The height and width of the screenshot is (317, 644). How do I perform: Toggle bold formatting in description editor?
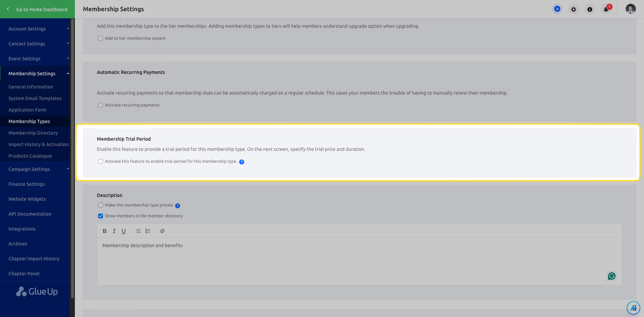tap(105, 231)
